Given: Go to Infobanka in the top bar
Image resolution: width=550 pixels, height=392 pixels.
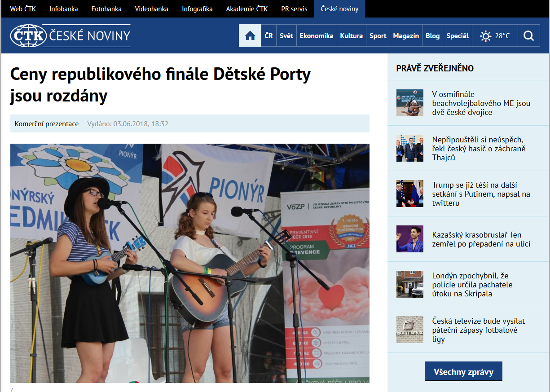Looking at the screenshot, I should [x=63, y=9].
